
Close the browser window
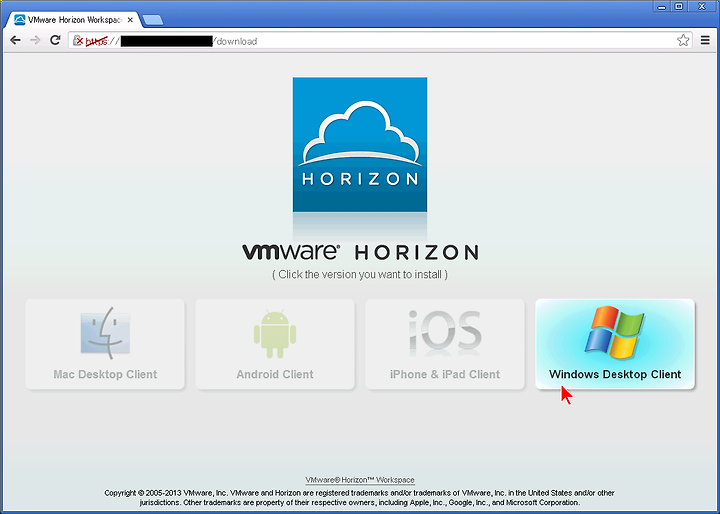[702, 6]
